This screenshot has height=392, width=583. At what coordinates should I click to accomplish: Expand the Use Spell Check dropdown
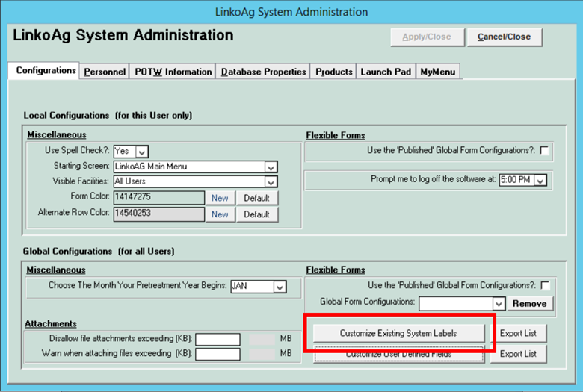(142, 152)
